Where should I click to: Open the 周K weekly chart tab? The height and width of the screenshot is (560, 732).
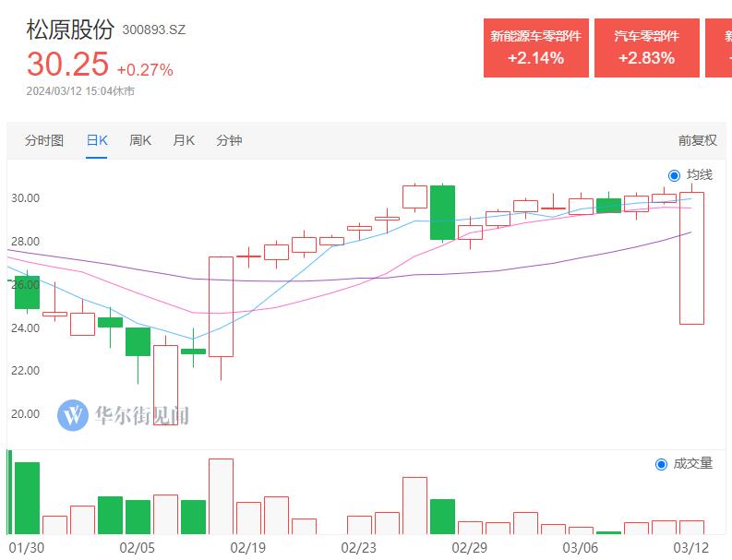pos(140,140)
